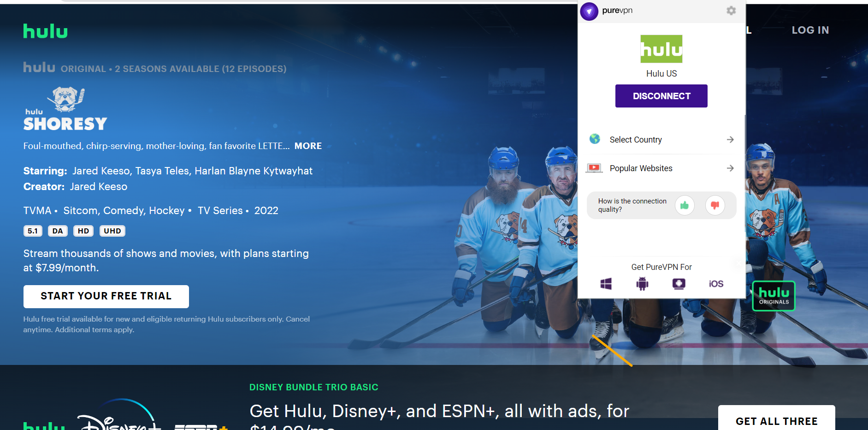Get PureVPN for Android
The width and height of the screenshot is (868, 430).
pyautogui.click(x=643, y=284)
